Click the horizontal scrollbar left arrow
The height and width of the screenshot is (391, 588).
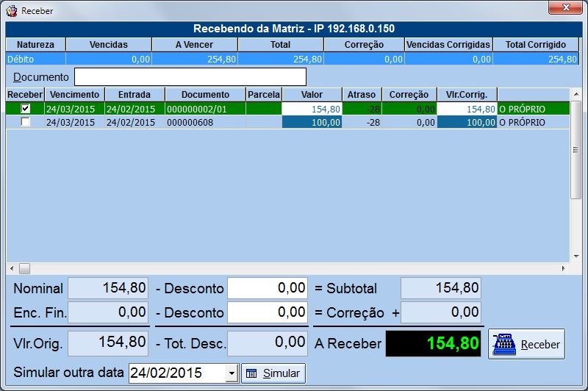[11, 269]
